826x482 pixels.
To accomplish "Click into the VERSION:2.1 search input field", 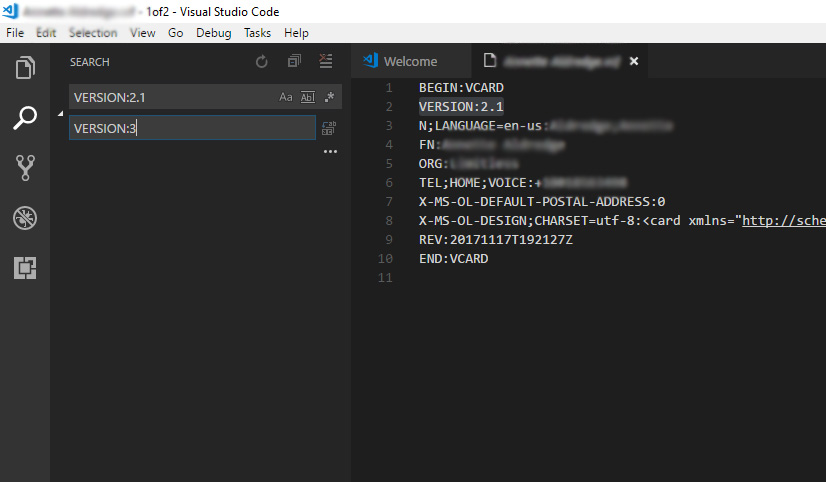I will tap(170, 97).
